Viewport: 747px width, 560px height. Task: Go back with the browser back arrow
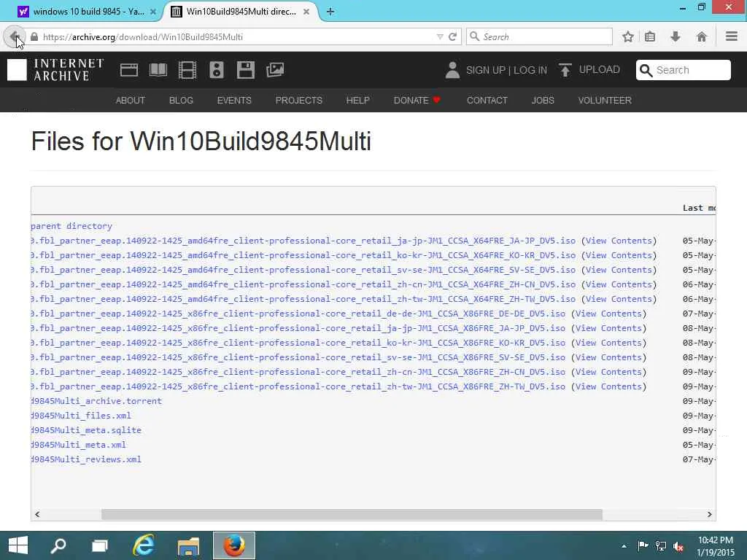(x=15, y=36)
